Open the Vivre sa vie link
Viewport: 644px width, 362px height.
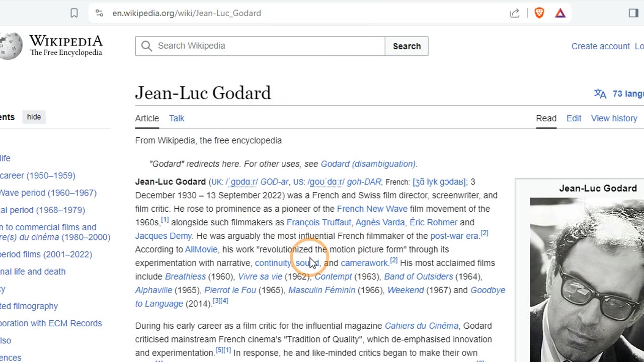[x=260, y=277]
